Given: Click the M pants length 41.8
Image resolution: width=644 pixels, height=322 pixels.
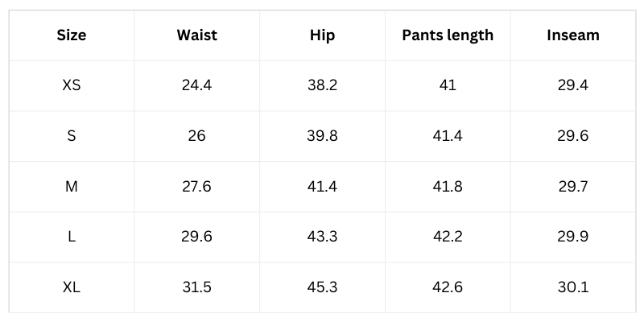Looking at the screenshot, I should (x=448, y=187).
